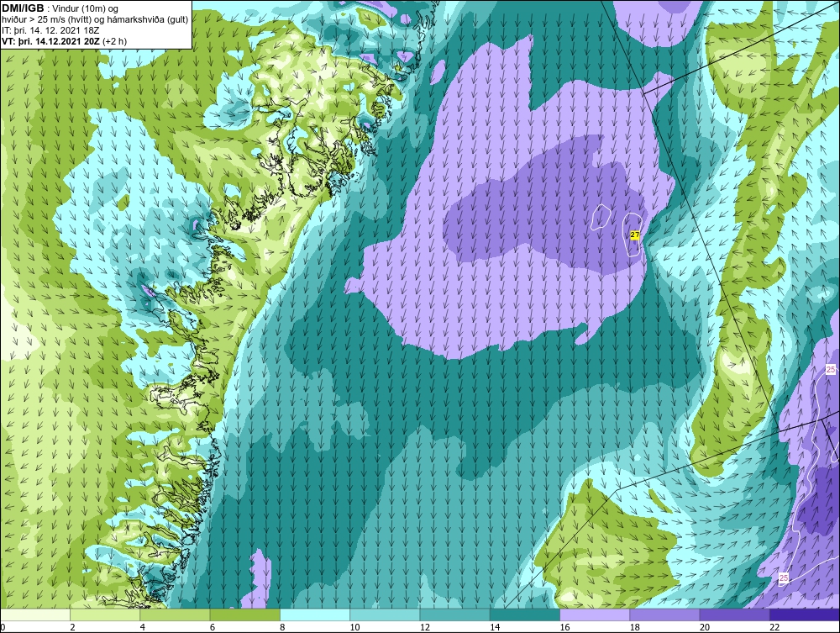Select the 0–2 m/s pale legend swatch

click(35, 615)
